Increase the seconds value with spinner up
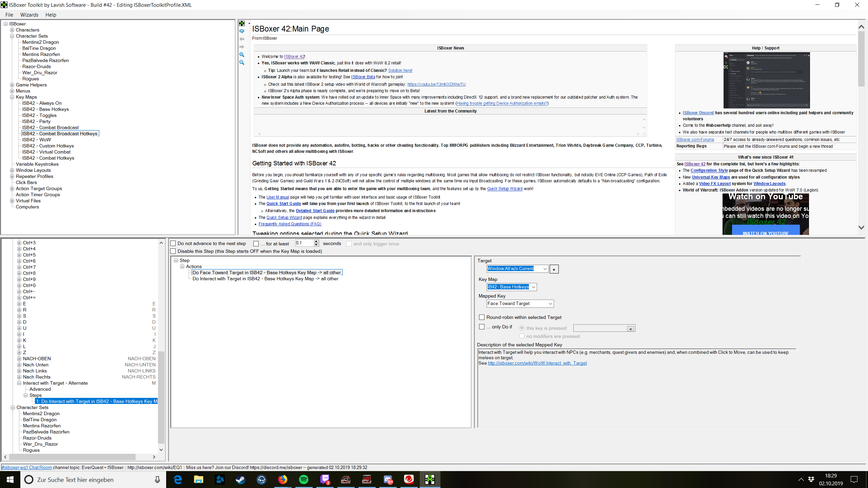 (316, 241)
